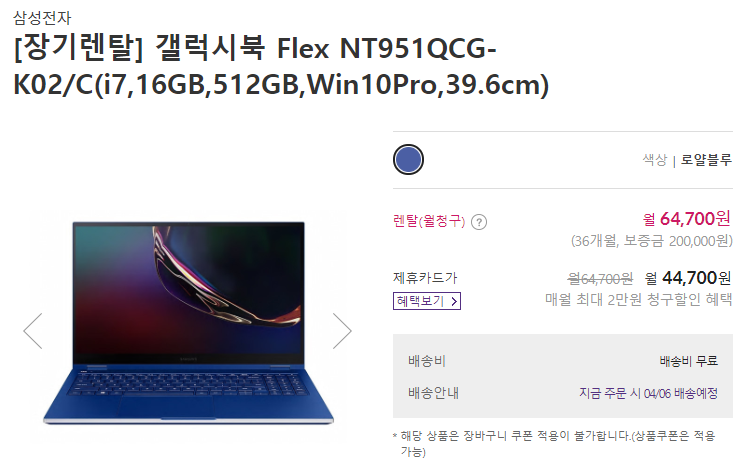Click the 월 64,700원 rental price

coord(687,219)
